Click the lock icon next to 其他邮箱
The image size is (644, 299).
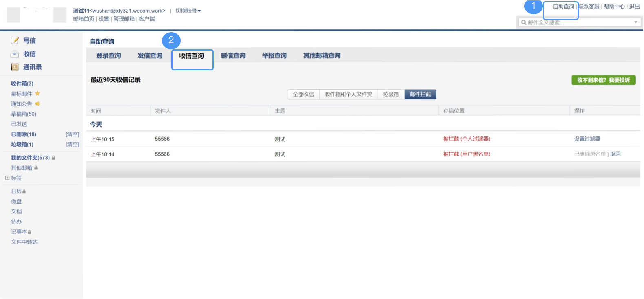(x=36, y=168)
